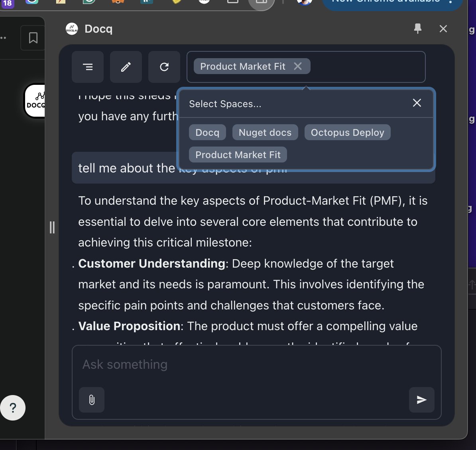This screenshot has width=476, height=450.
Task: Attach a file with paperclip icon
Action: (92, 400)
